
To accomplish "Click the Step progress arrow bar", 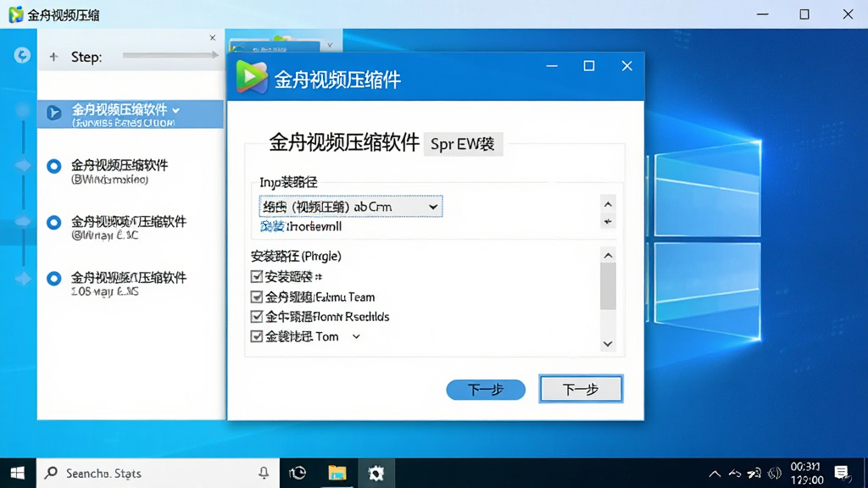I will (170, 55).
